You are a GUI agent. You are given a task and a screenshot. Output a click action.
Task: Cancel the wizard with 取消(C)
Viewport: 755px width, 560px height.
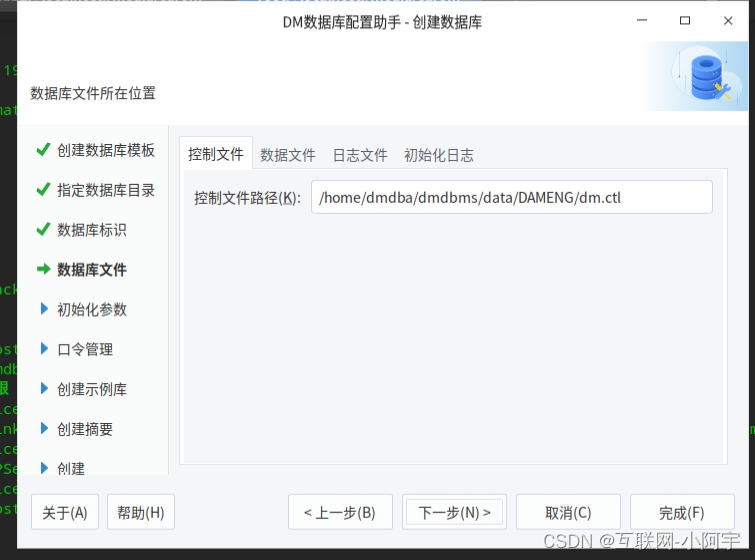coord(568,512)
